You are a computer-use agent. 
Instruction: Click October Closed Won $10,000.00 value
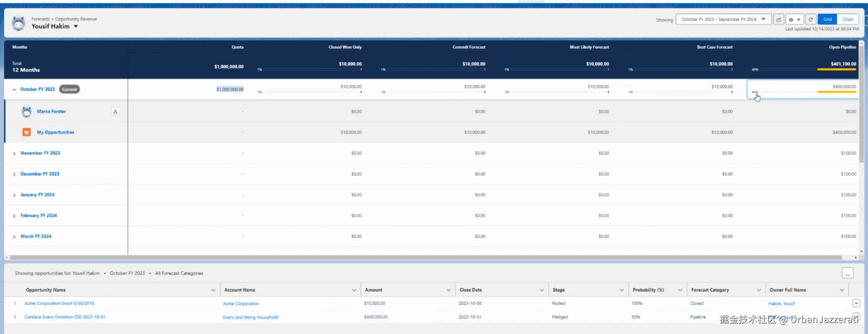point(351,86)
